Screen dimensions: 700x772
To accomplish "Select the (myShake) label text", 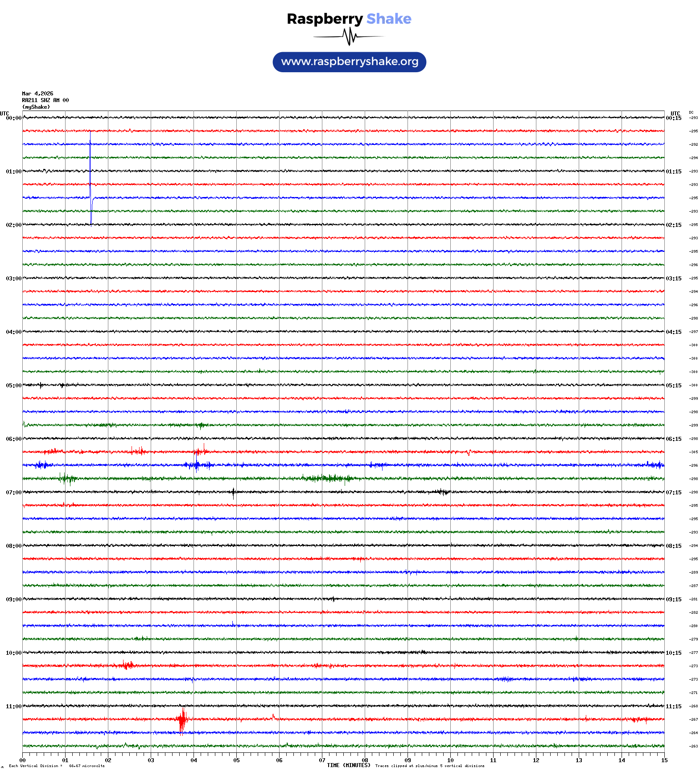I will click(x=36, y=107).
